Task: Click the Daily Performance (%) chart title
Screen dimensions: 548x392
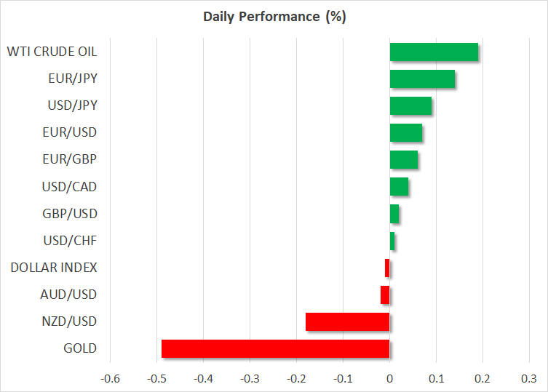Action: [274, 17]
